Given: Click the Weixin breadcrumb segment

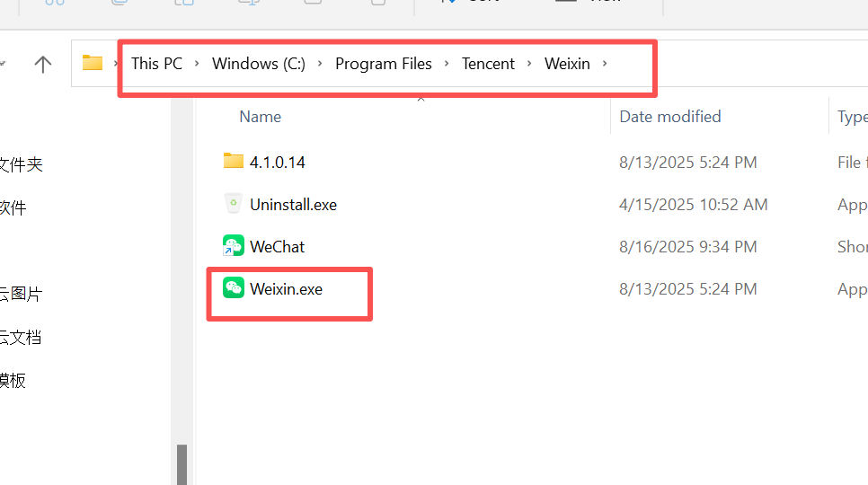Looking at the screenshot, I should pos(567,64).
